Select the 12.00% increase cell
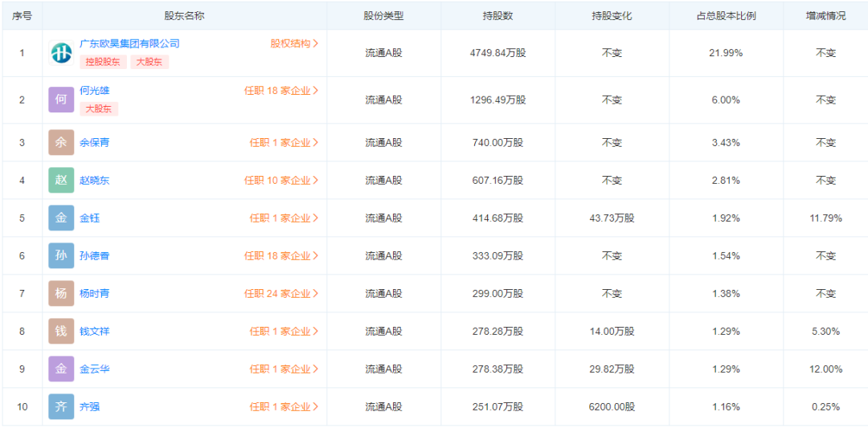Image resolution: width=868 pixels, height=428 pixels. click(x=825, y=369)
